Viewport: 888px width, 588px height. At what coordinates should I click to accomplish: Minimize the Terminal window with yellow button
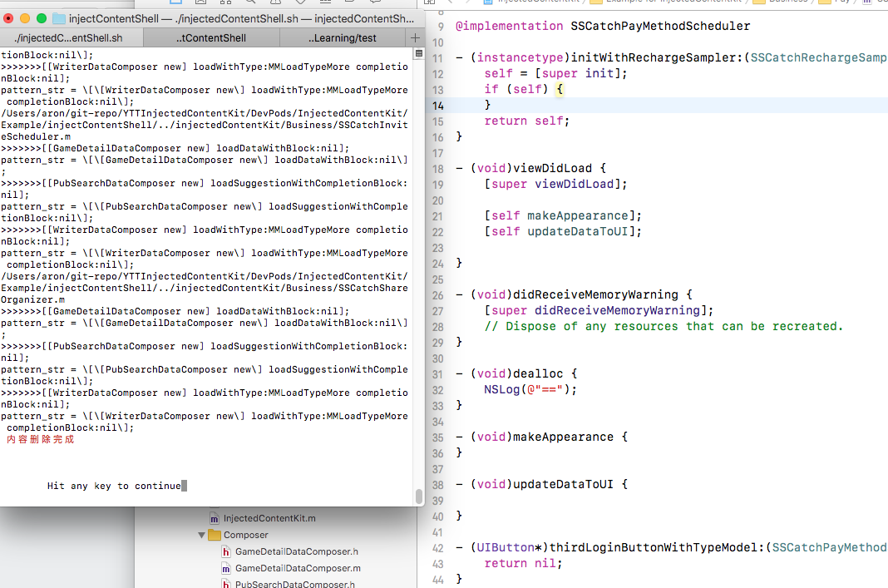click(x=25, y=18)
